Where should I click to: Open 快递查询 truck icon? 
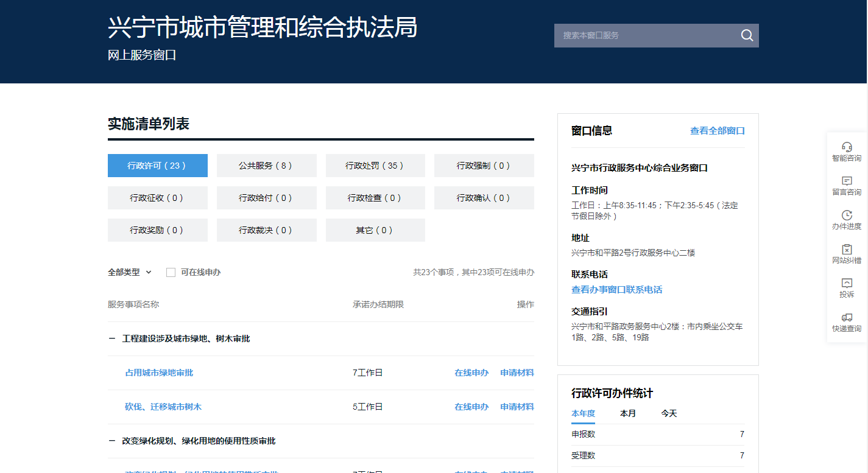click(847, 317)
